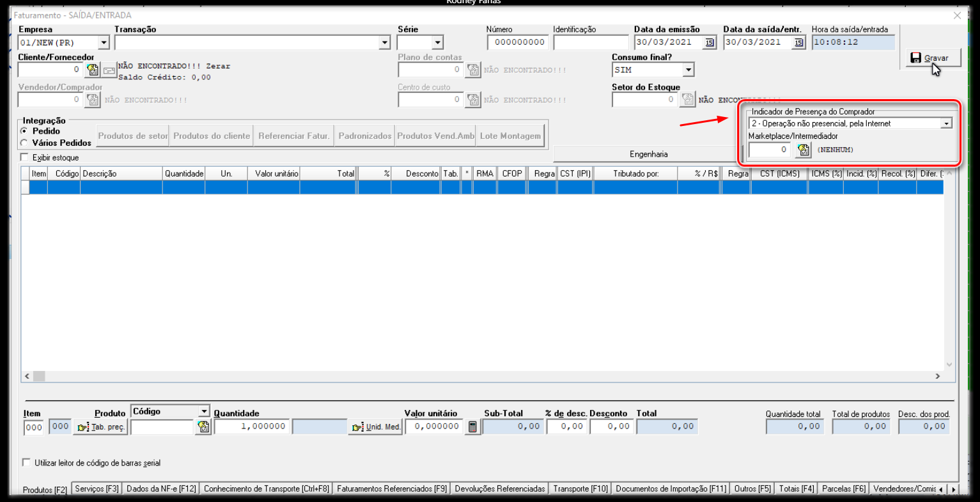980x502 pixels.
Task: Open the Data da saída/entr. calendar picker
Action: click(x=798, y=43)
